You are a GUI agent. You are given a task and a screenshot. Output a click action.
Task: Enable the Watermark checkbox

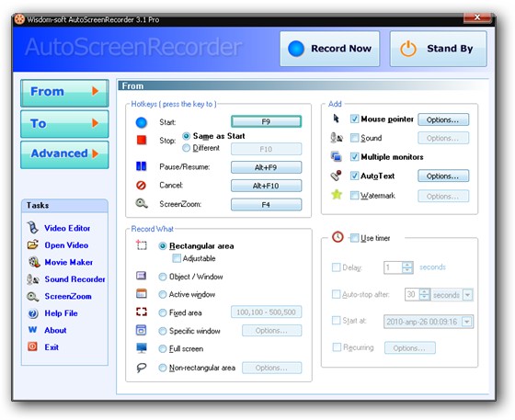(x=354, y=196)
